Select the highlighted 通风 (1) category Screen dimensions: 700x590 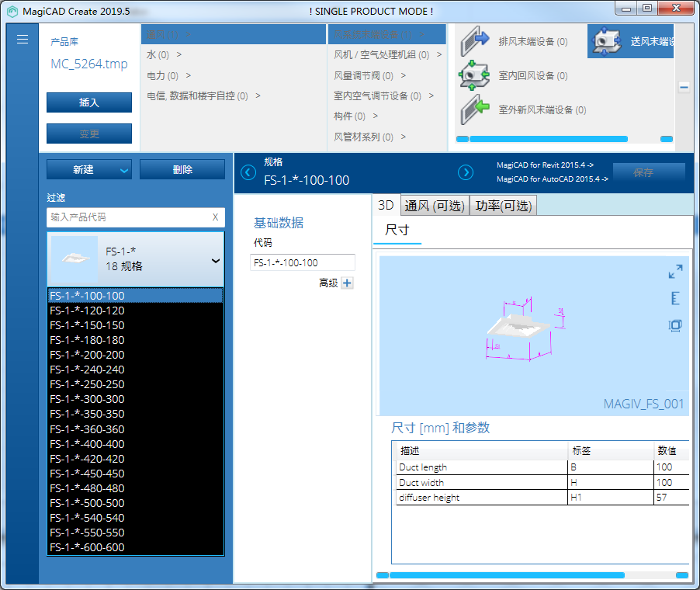click(234, 34)
